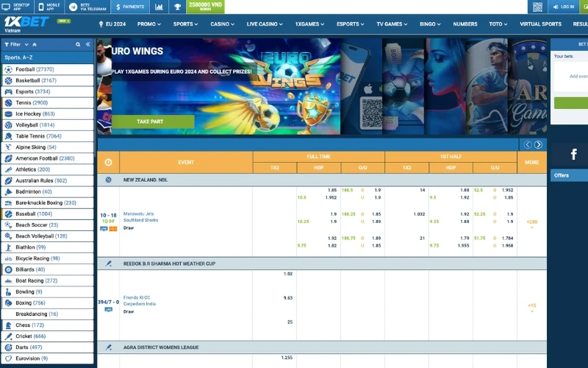Open the sidebar Filter control

[16, 44]
